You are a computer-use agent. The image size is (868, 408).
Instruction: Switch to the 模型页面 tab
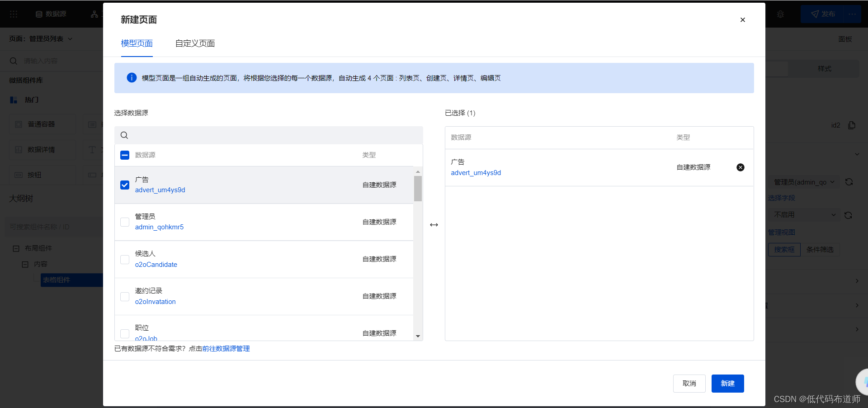(137, 43)
